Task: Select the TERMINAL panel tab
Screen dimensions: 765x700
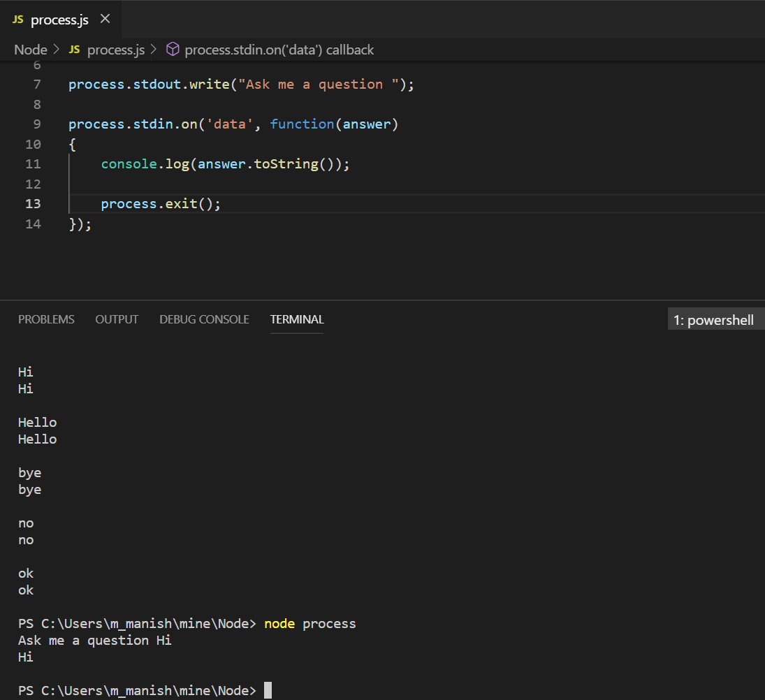Action: coord(296,319)
